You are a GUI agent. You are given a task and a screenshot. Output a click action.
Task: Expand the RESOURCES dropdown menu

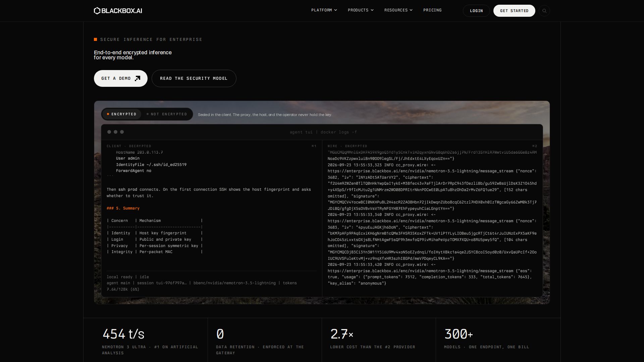[398, 10]
